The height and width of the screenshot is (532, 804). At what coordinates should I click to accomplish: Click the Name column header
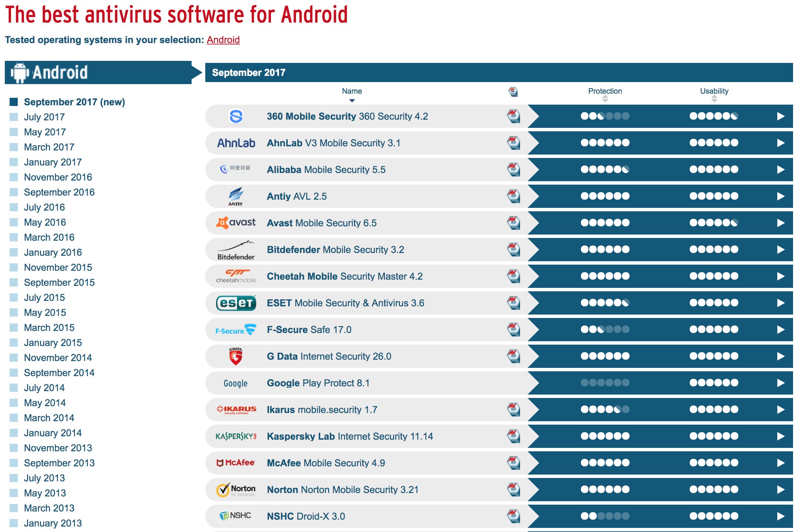352,91
